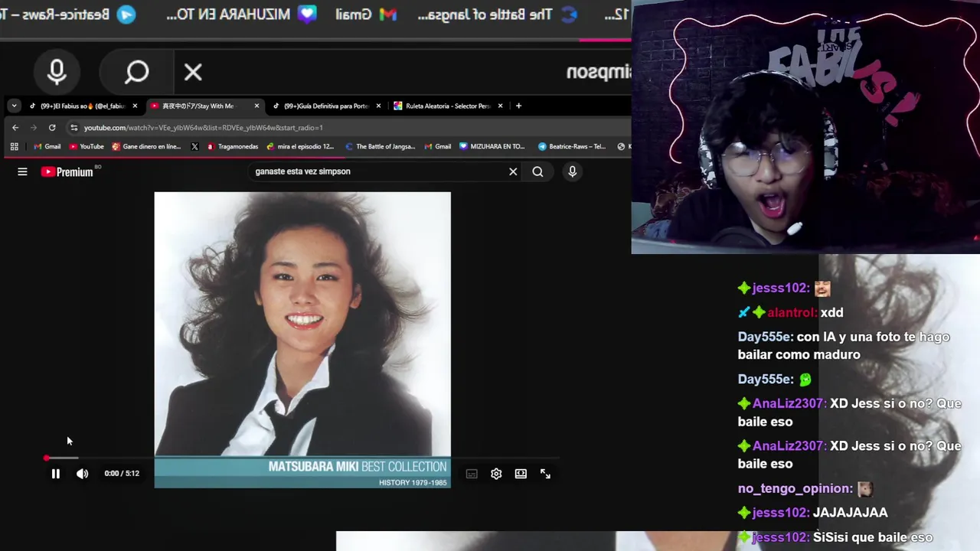
Task: Close the El Fabius TikTok tab
Action: (x=135, y=106)
